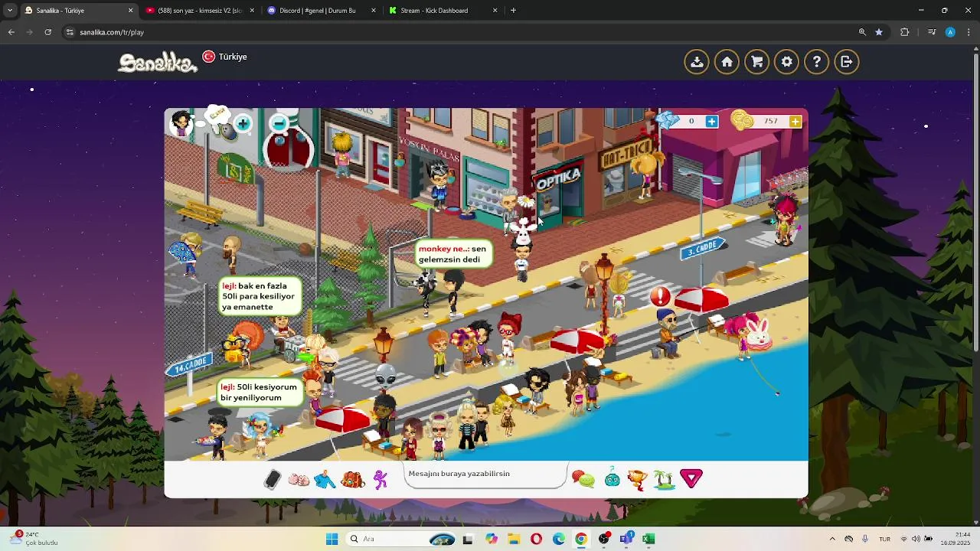This screenshot has height=551, width=980.
Task: Open the purple dancing figure actions
Action: pos(381,480)
